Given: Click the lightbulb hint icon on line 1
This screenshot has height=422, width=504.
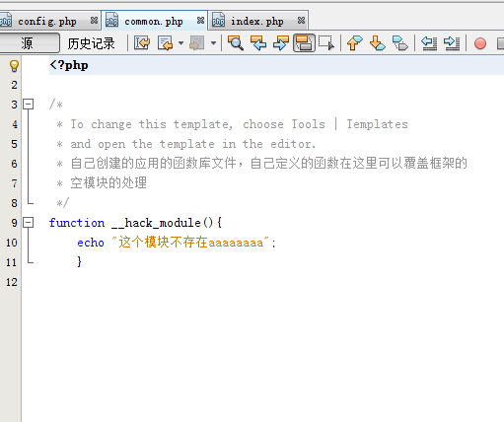Looking at the screenshot, I should 14,66.
